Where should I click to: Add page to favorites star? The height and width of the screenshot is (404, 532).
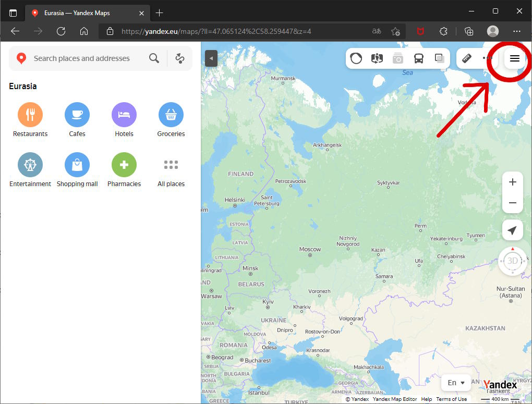[x=395, y=32]
